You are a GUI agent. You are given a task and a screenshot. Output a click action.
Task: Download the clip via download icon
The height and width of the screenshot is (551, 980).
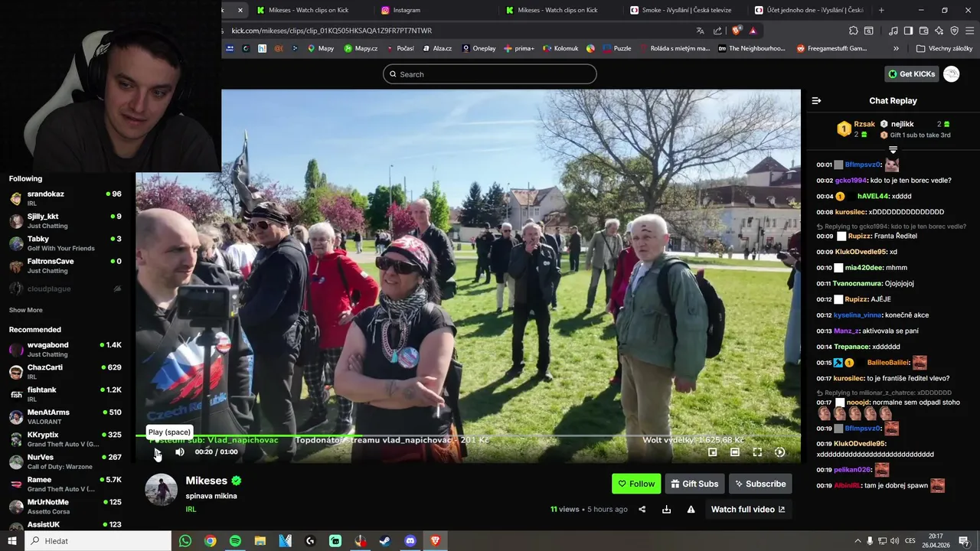tap(667, 510)
